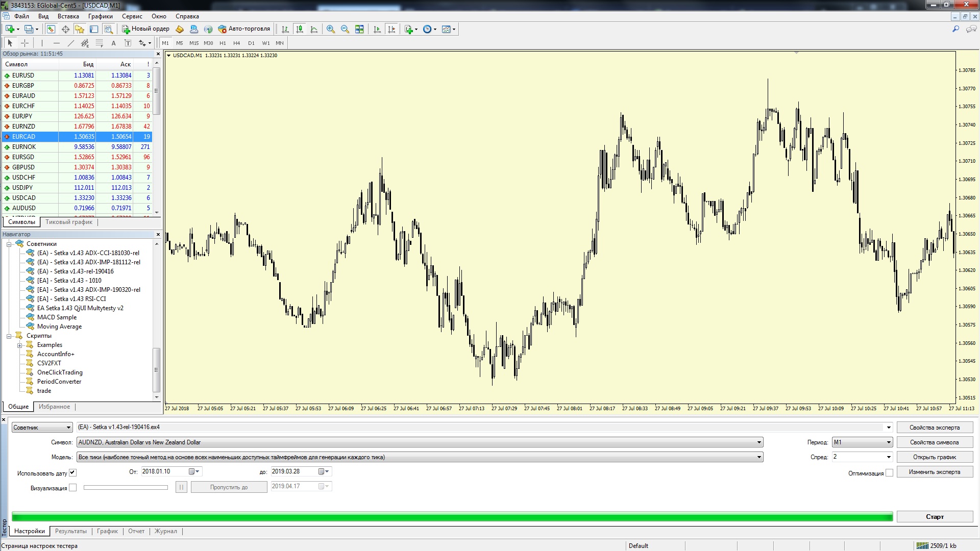Image resolution: width=980 pixels, height=551 pixels.
Task: Collapse the 'Советники' tree node
Action: 9,244
